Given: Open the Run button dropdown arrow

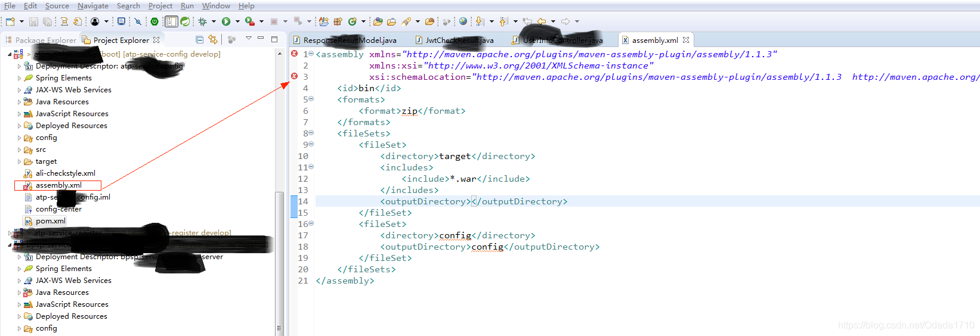Looking at the screenshot, I should pos(237,21).
